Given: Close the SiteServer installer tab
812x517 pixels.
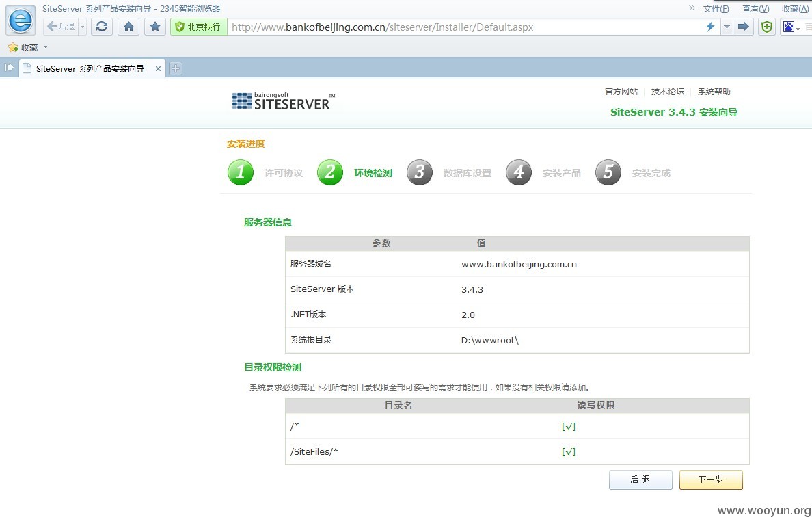Looking at the screenshot, I should (158, 68).
